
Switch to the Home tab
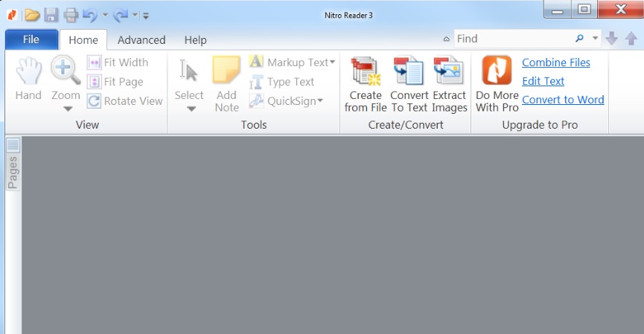click(x=83, y=40)
